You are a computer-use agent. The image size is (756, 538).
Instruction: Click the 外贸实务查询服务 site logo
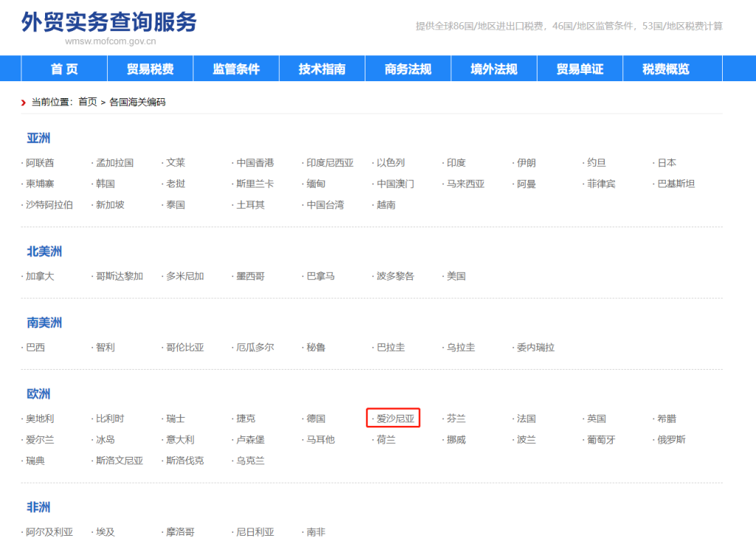(109, 28)
